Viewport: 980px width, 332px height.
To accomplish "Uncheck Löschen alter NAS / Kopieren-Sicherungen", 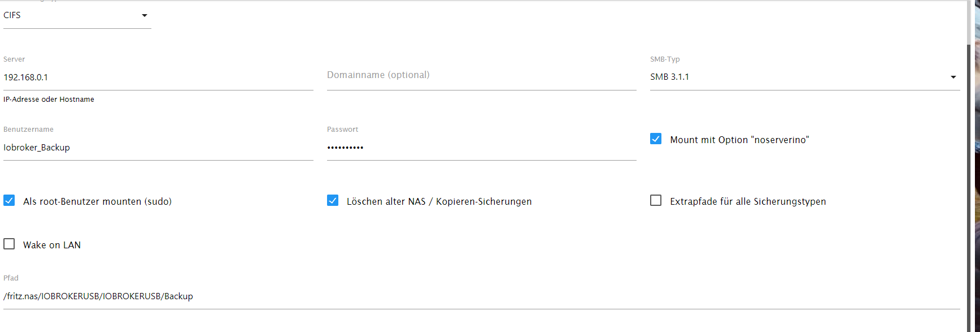I will (x=333, y=201).
